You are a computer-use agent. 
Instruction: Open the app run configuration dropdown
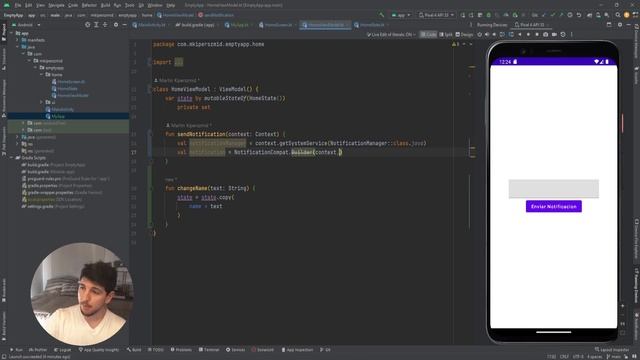click(401, 15)
